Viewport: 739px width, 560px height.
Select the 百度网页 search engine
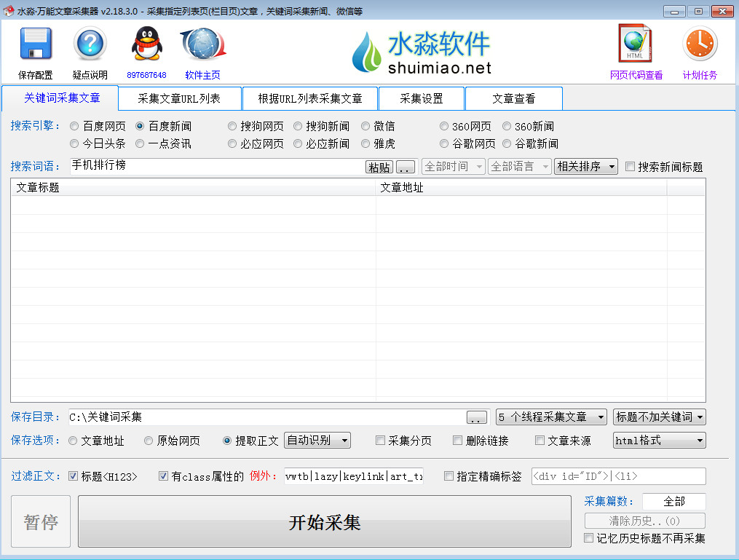click(74, 126)
